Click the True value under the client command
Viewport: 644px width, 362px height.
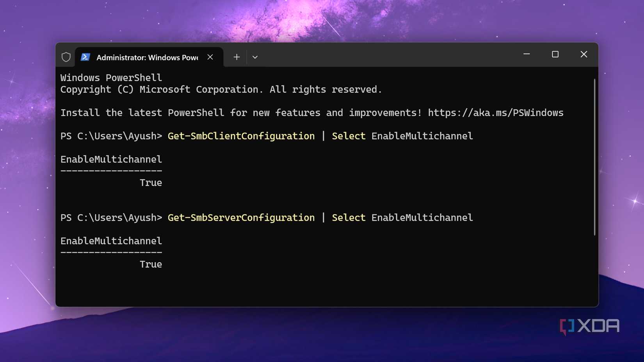click(151, 183)
